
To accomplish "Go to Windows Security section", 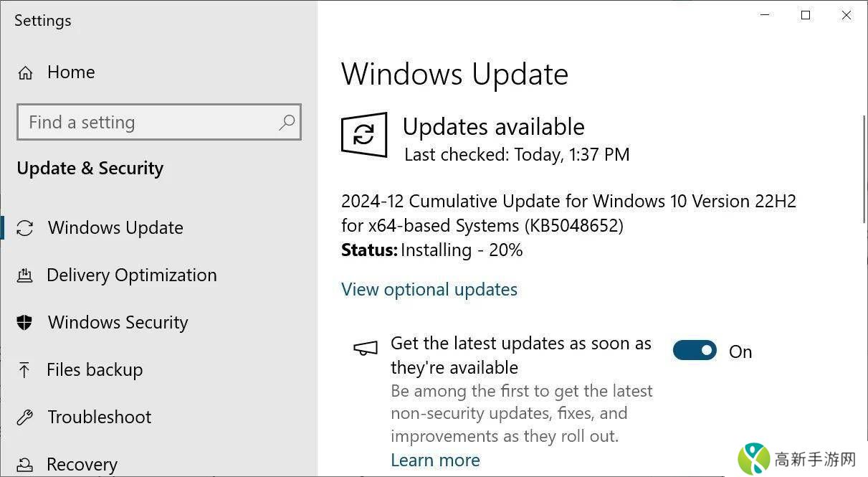I will point(118,323).
